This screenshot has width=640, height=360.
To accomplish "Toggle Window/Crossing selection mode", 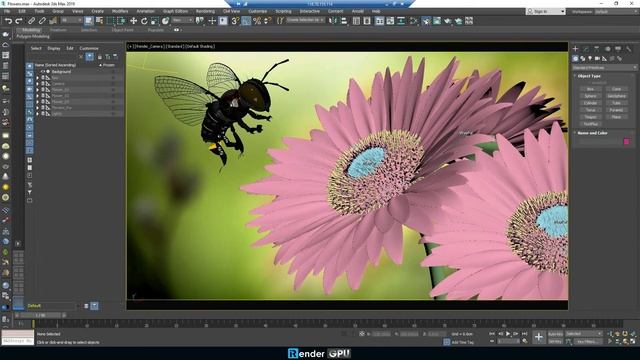I will tap(121, 21).
